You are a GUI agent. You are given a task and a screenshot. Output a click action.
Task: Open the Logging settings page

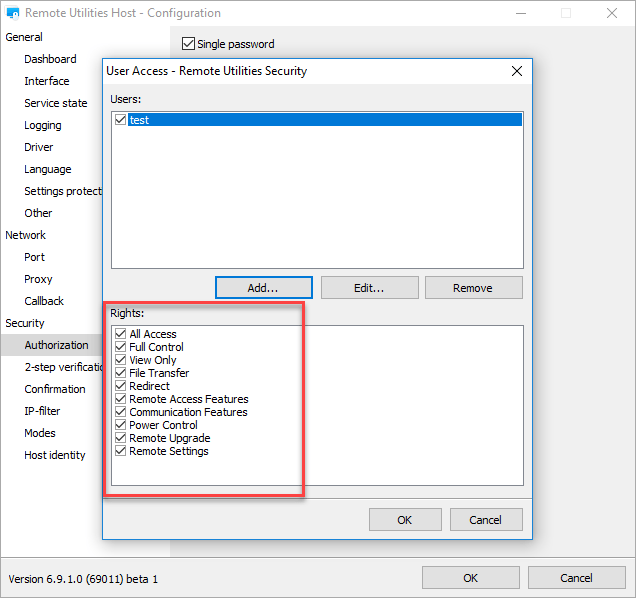[43, 125]
